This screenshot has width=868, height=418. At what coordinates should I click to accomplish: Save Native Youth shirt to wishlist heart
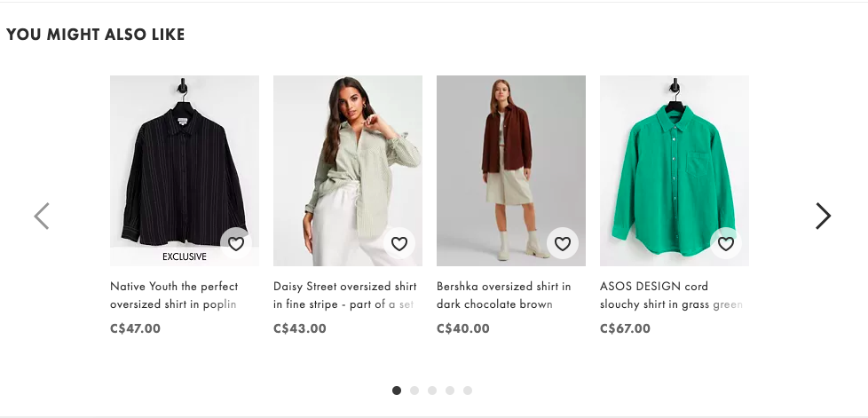[x=235, y=243]
